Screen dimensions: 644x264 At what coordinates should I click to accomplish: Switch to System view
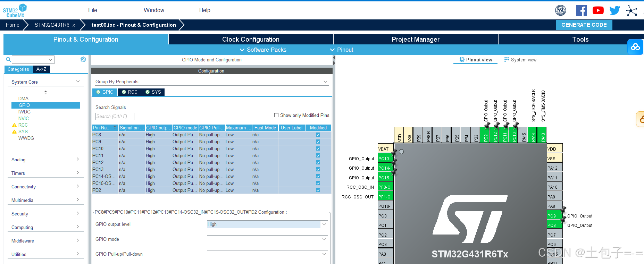[x=520, y=60]
